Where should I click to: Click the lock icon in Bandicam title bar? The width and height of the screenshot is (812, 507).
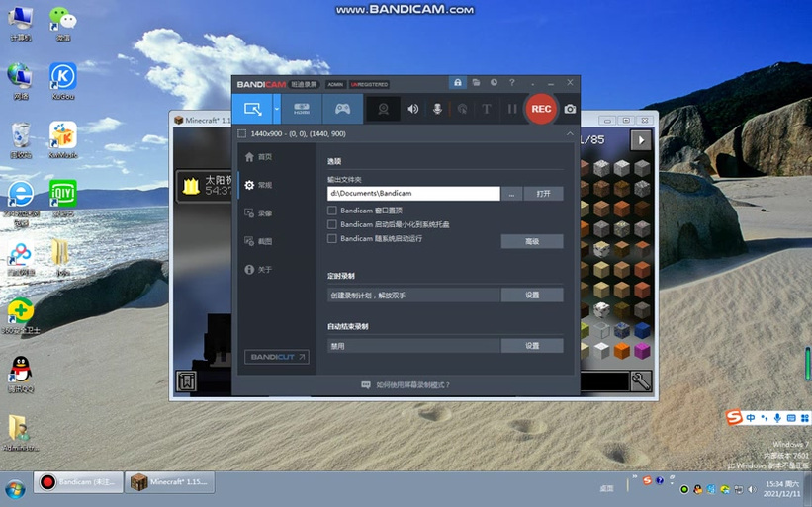(458, 83)
